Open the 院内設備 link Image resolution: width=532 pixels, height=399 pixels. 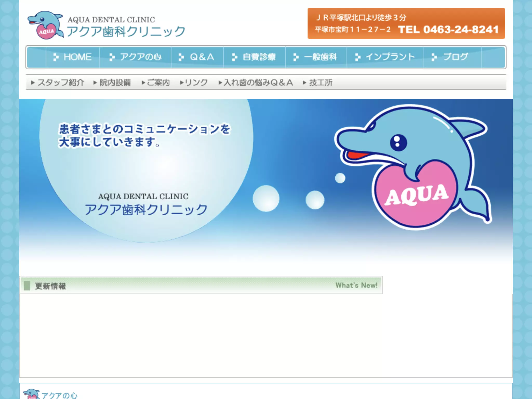click(x=112, y=83)
